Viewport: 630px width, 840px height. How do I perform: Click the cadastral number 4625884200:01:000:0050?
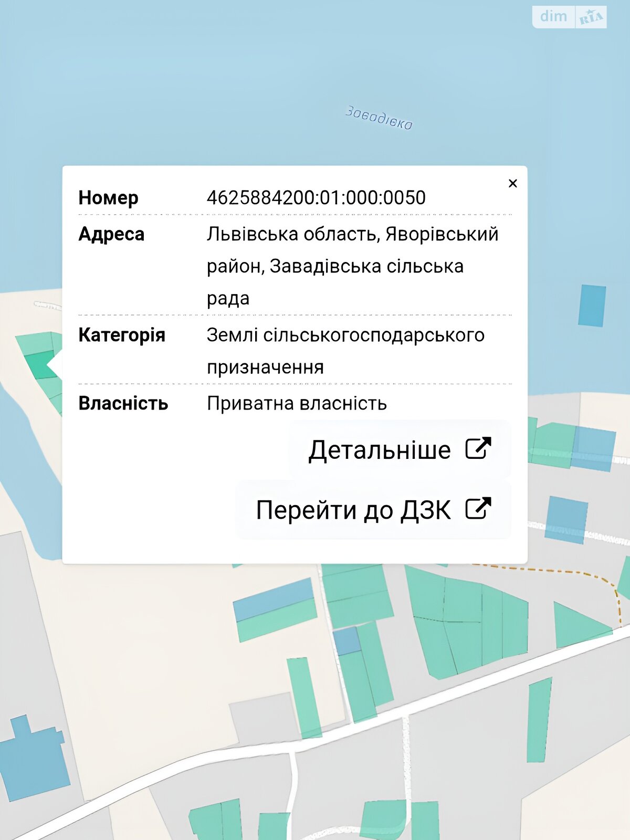(x=316, y=198)
